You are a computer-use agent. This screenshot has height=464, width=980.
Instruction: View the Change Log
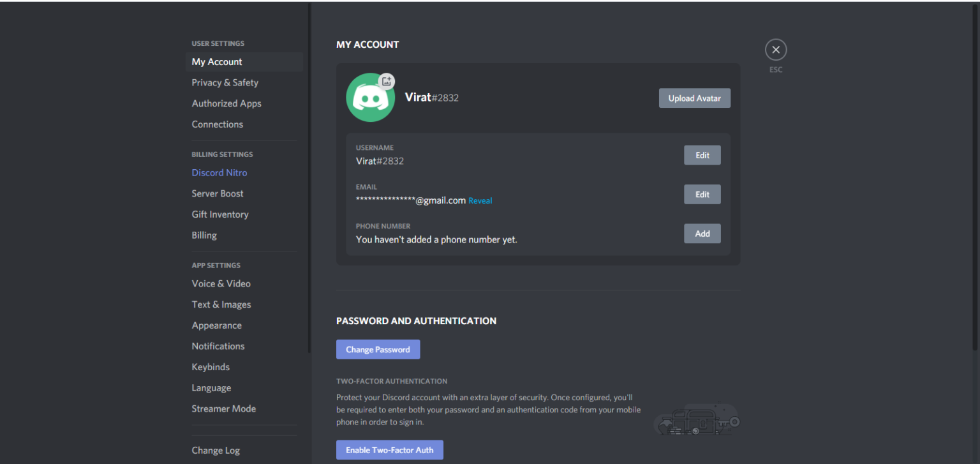(x=216, y=450)
